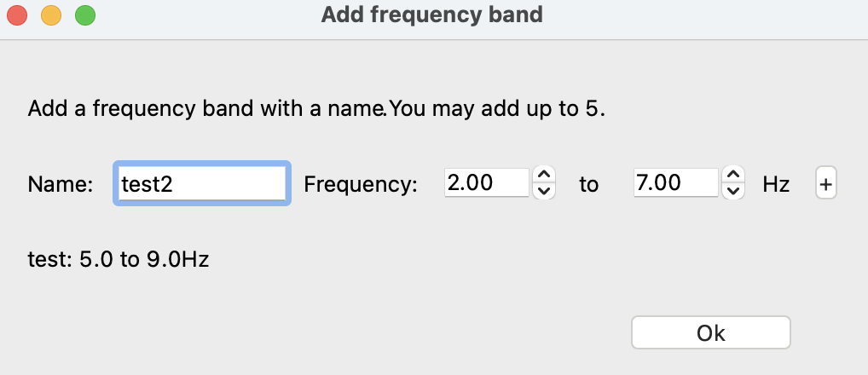This screenshot has height=375, width=868.
Task: Click the plus button to add band
Action: coord(826,183)
